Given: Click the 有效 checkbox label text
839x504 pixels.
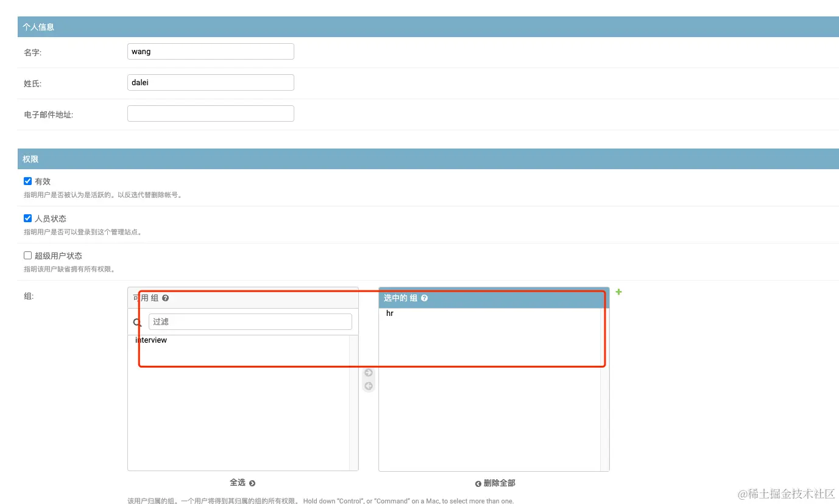Looking at the screenshot, I should [43, 181].
